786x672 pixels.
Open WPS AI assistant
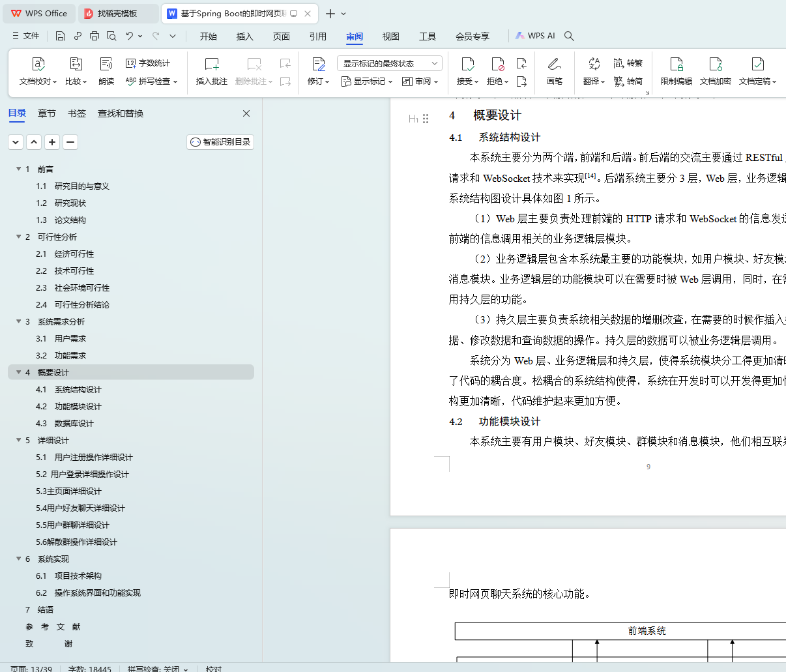(x=535, y=36)
